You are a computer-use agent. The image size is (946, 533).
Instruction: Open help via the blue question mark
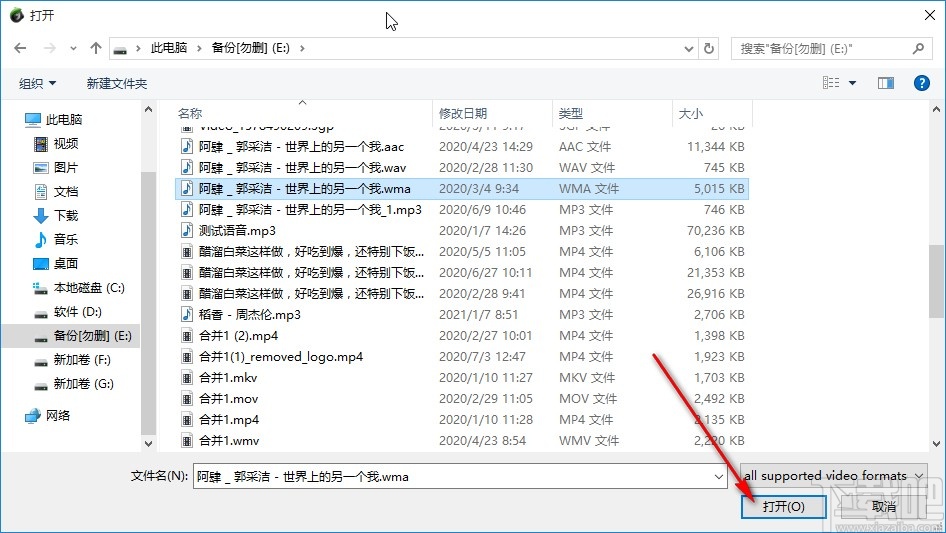(921, 83)
